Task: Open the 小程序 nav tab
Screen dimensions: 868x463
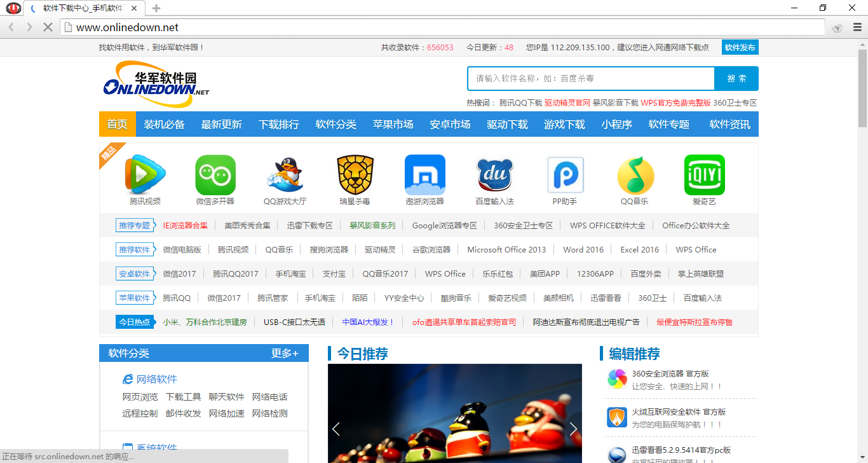Action: point(617,124)
